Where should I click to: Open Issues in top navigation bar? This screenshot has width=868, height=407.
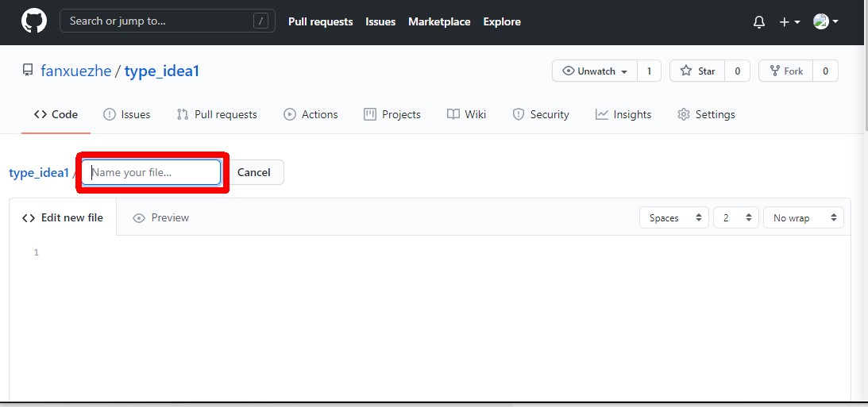380,22
